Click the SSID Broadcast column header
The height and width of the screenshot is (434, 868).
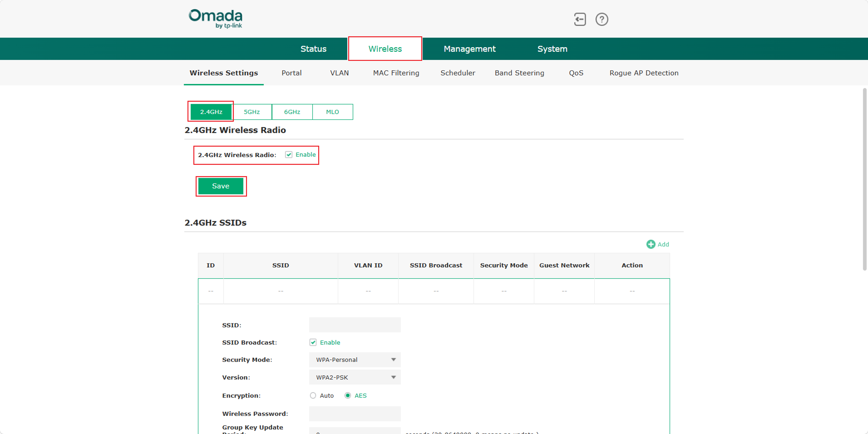click(436, 265)
